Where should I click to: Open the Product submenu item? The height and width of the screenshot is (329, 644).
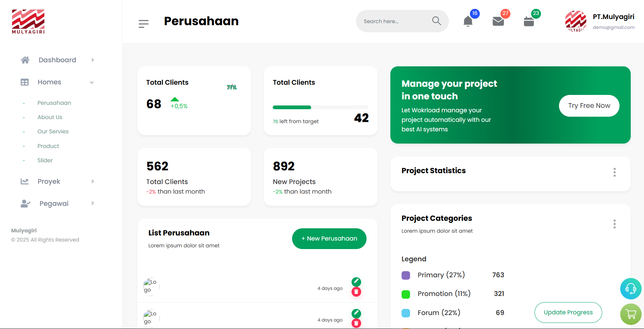48,146
